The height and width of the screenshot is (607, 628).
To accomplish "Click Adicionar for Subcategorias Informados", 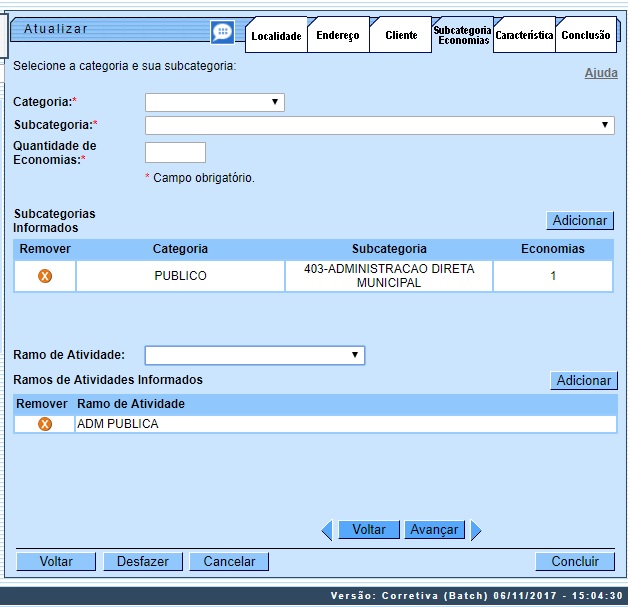I will coord(580,220).
